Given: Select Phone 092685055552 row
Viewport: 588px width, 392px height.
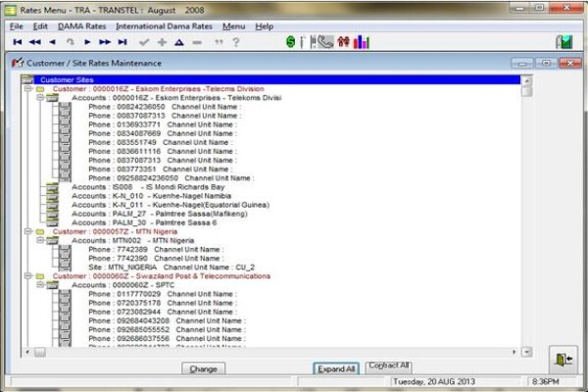Looking at the screenshot, I should pyautogui.click(x=167, y=329).
